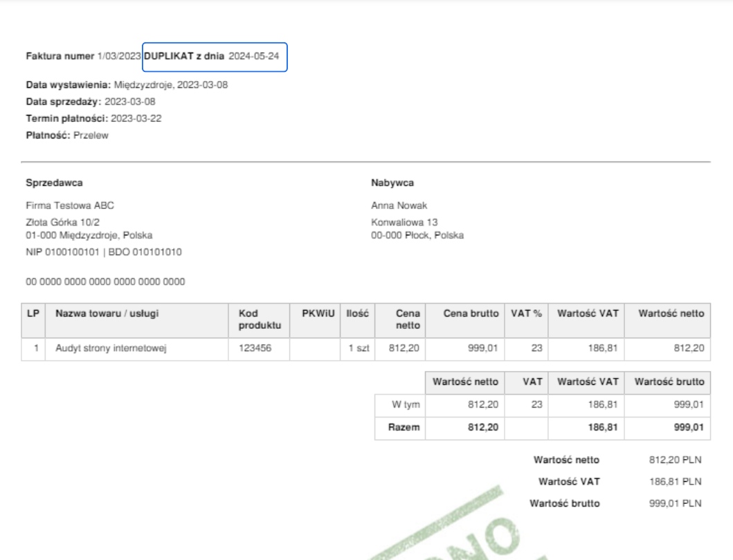
Task: Select the bold 999,01 in Razem row
Action: click(689, 427)
